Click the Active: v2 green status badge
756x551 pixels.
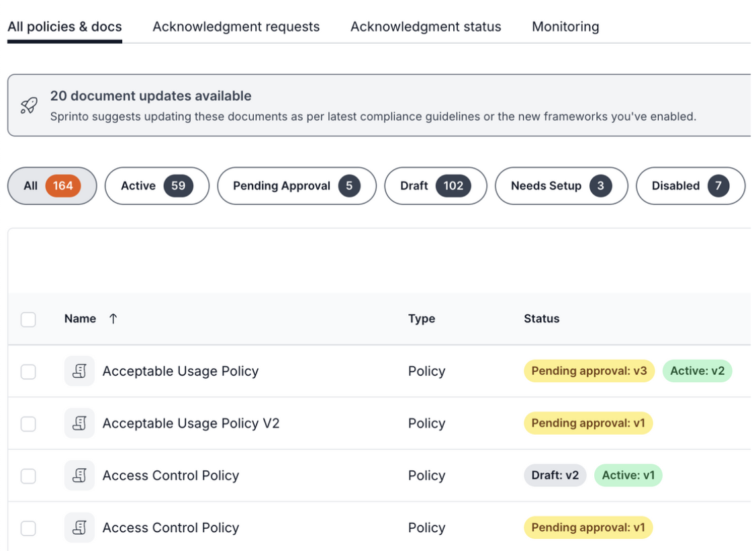pyautogui.click(x=697, y=371)
